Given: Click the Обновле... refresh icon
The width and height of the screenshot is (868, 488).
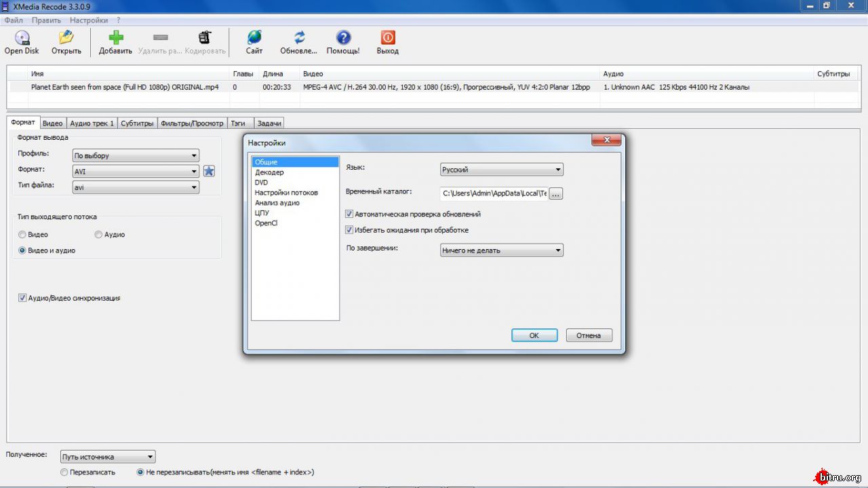Looking at the screenshot, I should (299, 37).
